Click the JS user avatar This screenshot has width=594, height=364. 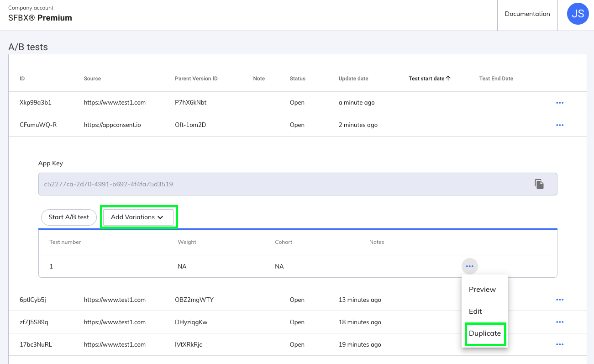click(x=578, y=14)
